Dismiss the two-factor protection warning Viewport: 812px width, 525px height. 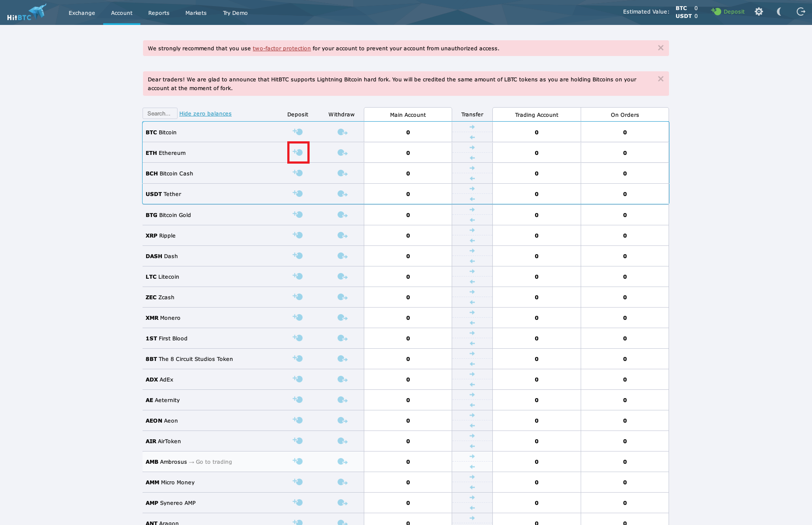click(x=661, y=48)
